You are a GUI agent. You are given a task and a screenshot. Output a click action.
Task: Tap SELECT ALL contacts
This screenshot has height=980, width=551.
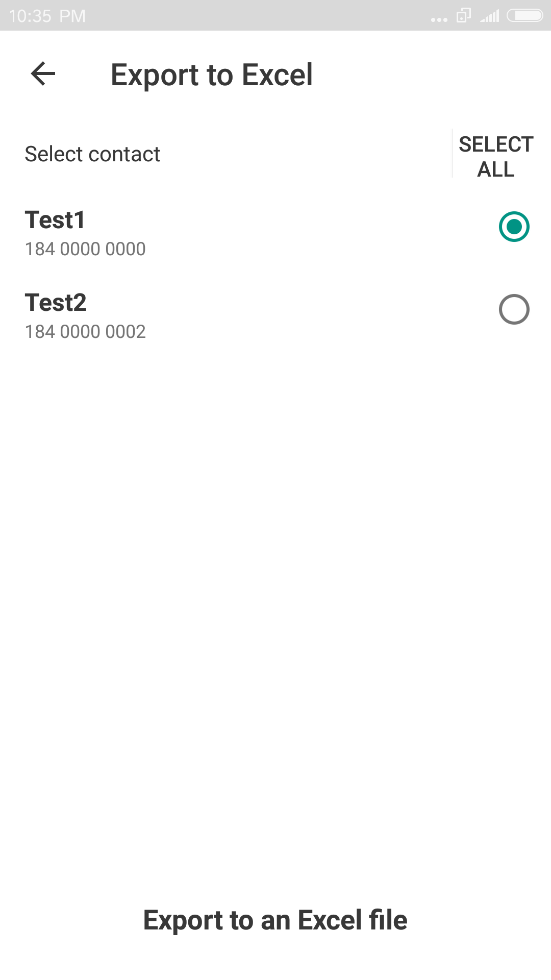pyautogui.click(x=496, y=157)
